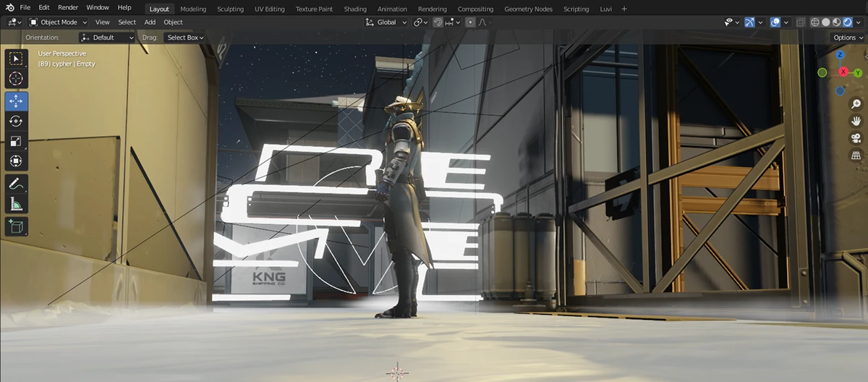Click the pan view hand icon
Viewport: 868px width, 382px height.
(x=856, y=121)
